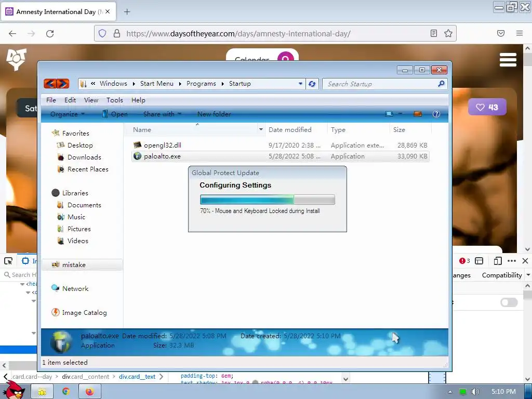Open Music library
The height and width of the screenshot is (399, 532).
76,217
